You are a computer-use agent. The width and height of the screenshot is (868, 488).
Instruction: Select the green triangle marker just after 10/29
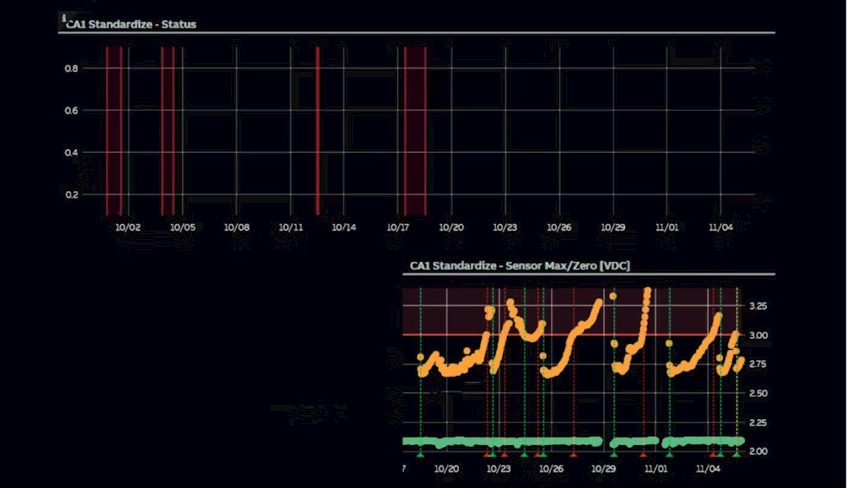pyautogui.click(x=614, y=453)
